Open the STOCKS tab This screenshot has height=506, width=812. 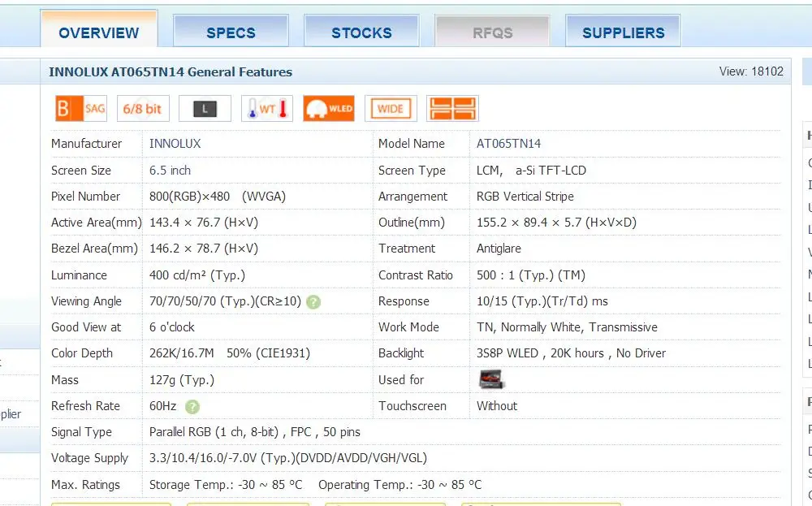361,32
